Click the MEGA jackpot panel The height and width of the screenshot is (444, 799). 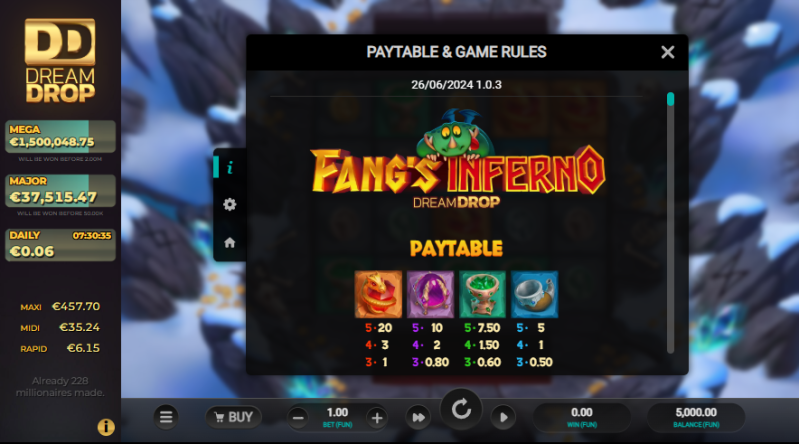pos(60,136)
